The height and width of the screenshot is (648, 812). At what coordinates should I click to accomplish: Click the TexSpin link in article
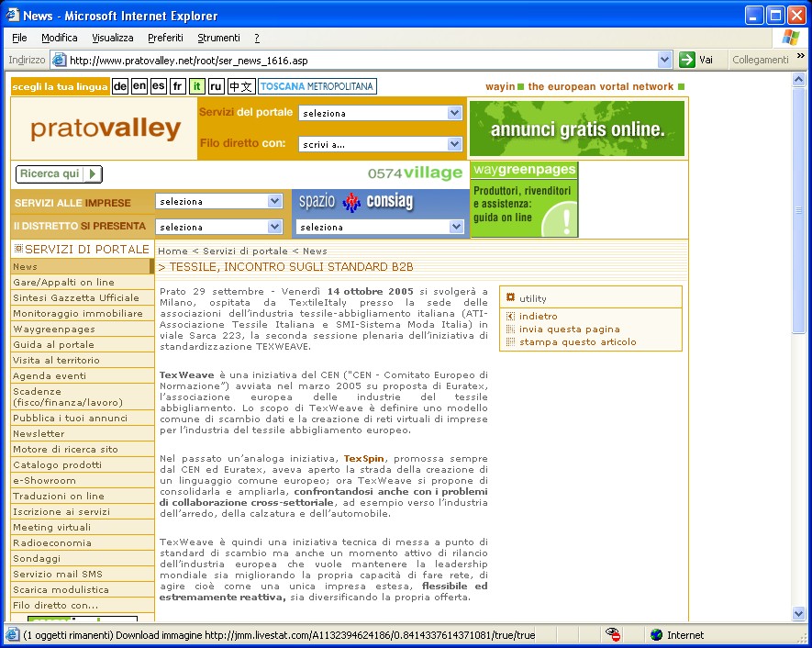pos(364,458)
